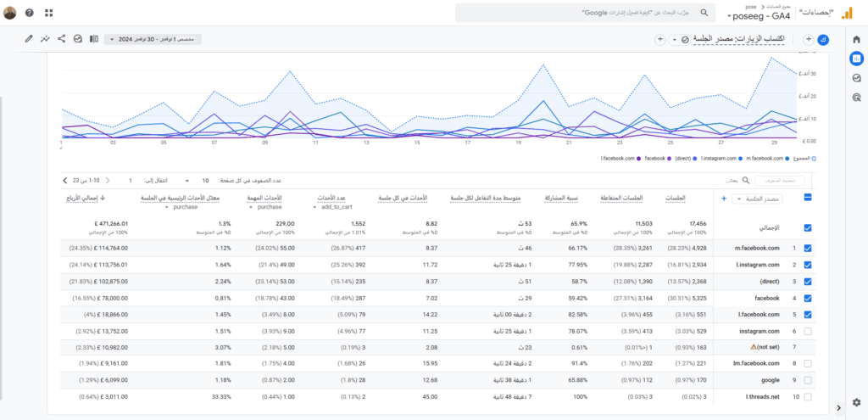Check the l.threads.net row checkbox
868x420 pixels.
pyautogui.click(x=807, y=397)
